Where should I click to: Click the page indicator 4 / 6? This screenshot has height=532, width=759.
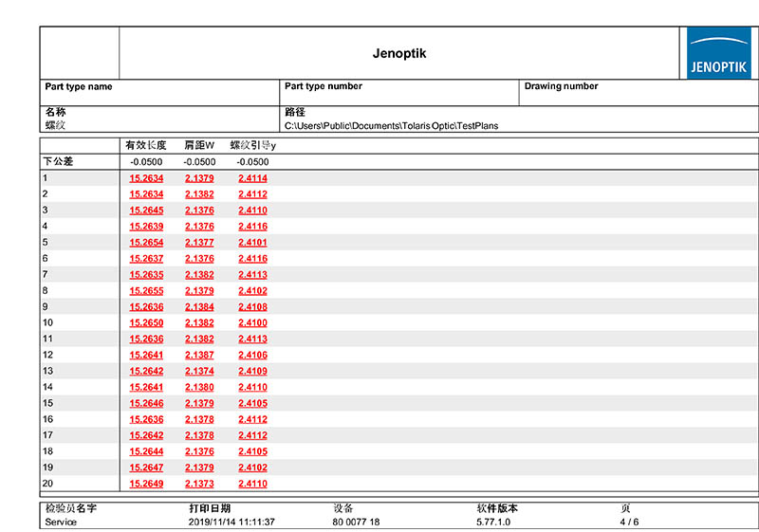[x=629, y=522]
